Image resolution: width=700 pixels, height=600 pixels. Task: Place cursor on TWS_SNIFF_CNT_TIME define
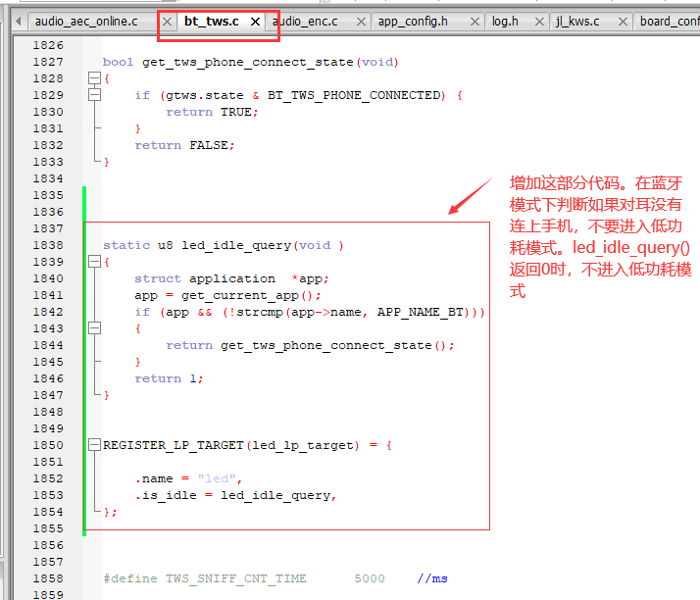coord(236,578)
